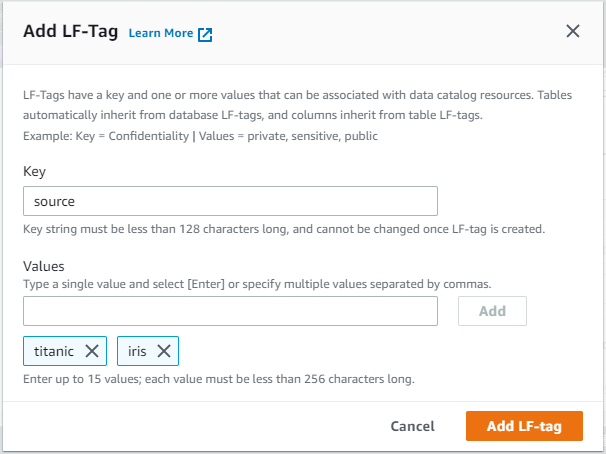This screenshot has width=606, height=454.
Task: Click the external link icon beside Learn More
Action: pos(205,34)
